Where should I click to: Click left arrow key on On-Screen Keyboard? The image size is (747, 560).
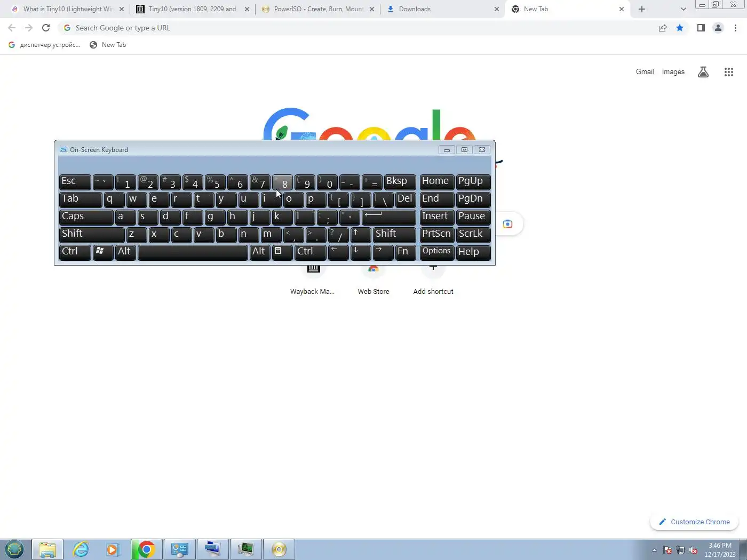(338, 252)
